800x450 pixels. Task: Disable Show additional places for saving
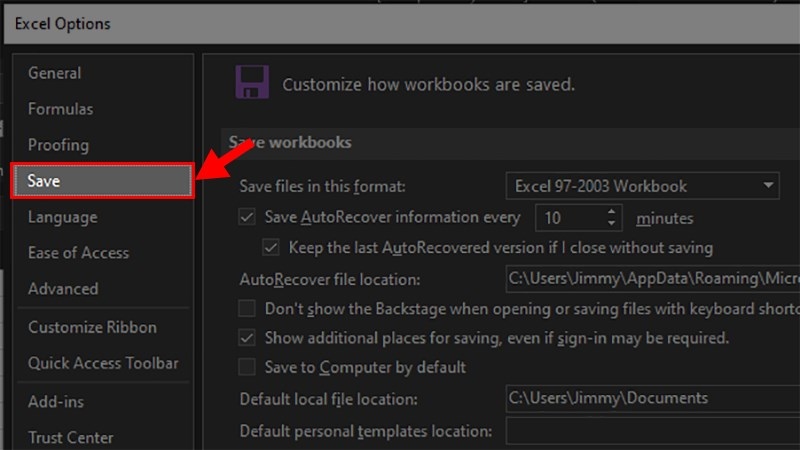[x=248, y=338]
